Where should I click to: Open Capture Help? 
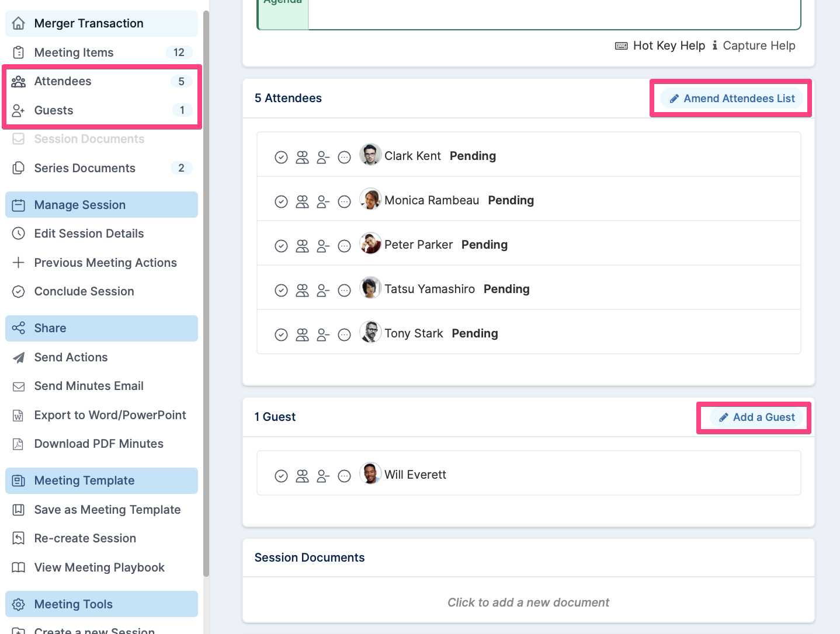point(754,46)
